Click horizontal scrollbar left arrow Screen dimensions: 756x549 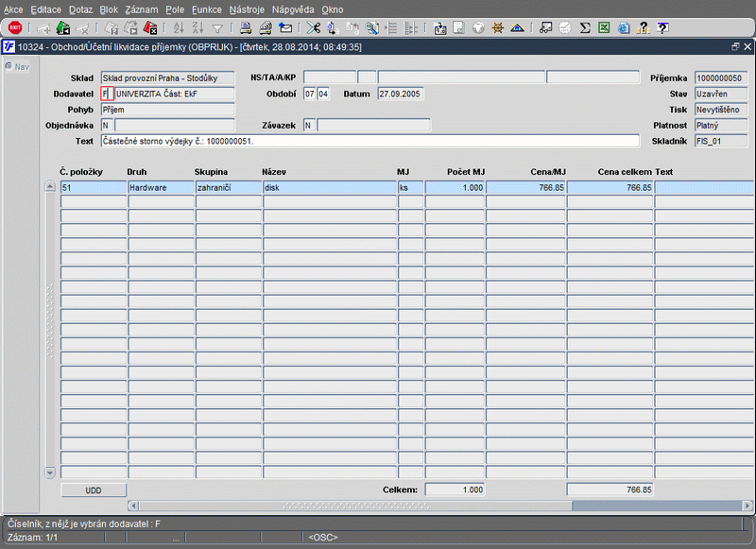(x=133, y=506)
